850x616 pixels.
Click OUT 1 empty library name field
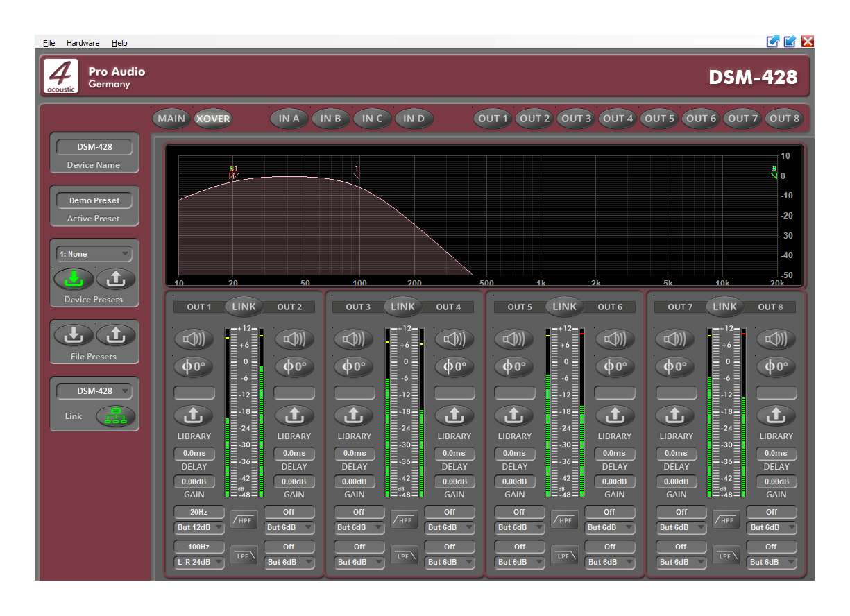(194, 393)
